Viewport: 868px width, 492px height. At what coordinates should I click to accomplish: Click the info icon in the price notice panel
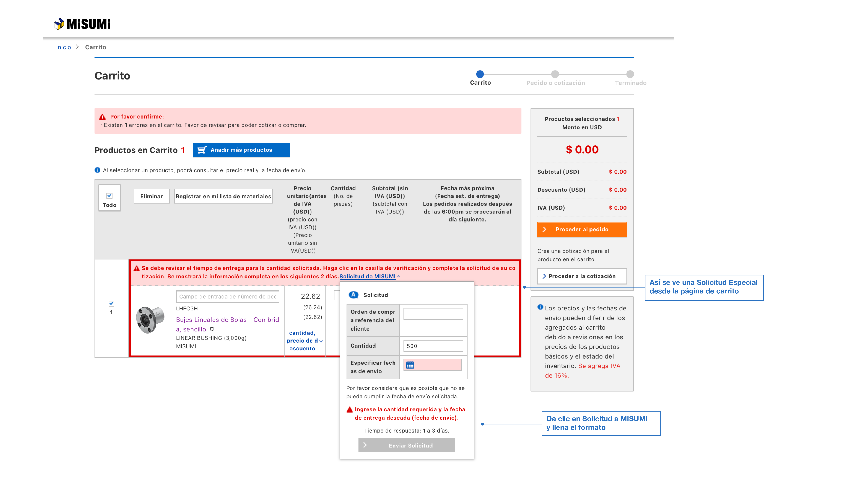[540, 307]
